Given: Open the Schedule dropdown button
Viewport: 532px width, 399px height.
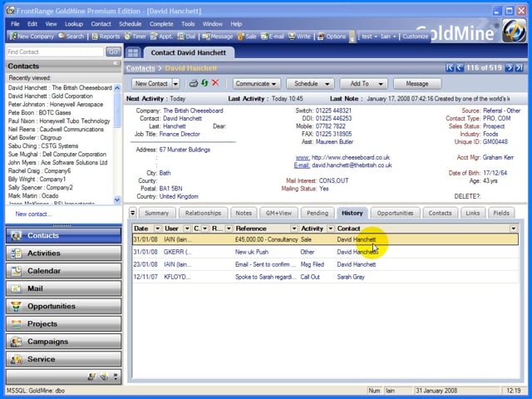Looking at the screenshot, I should pos(310,84).
